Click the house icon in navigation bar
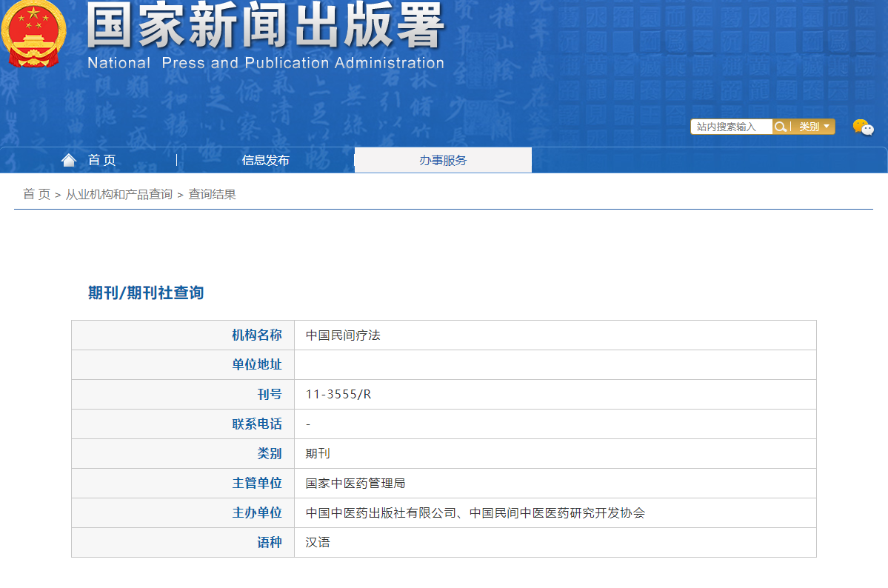 point(69,160)
